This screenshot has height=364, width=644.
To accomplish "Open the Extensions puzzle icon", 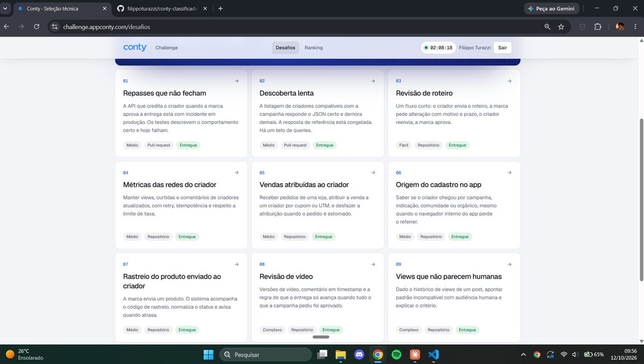I will coord(598,27).
